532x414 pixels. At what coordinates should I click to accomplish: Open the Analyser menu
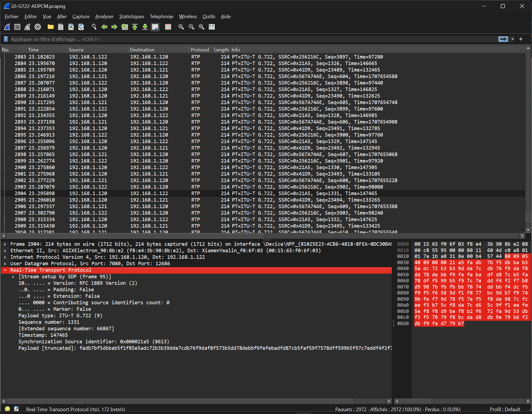click(x=104, y=17)
